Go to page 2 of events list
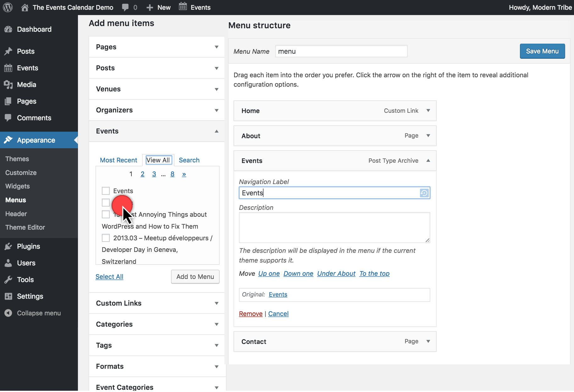 (x=142, y=174)
